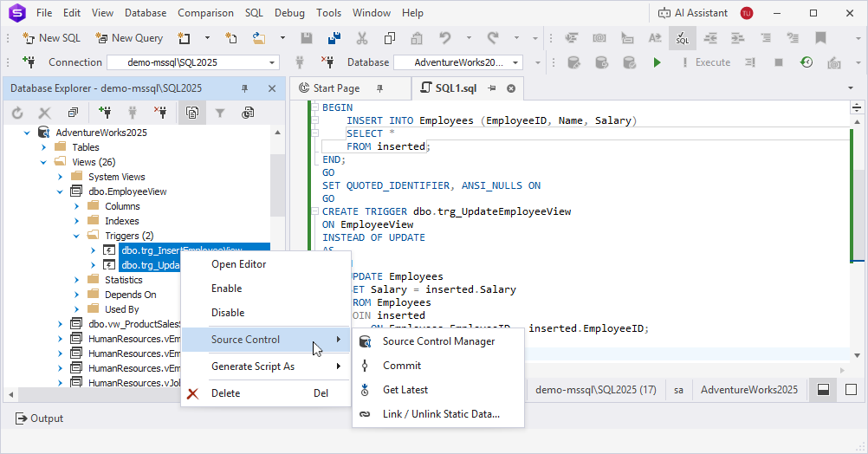Click the Redo arrow icon

click(x=493, y=38)
